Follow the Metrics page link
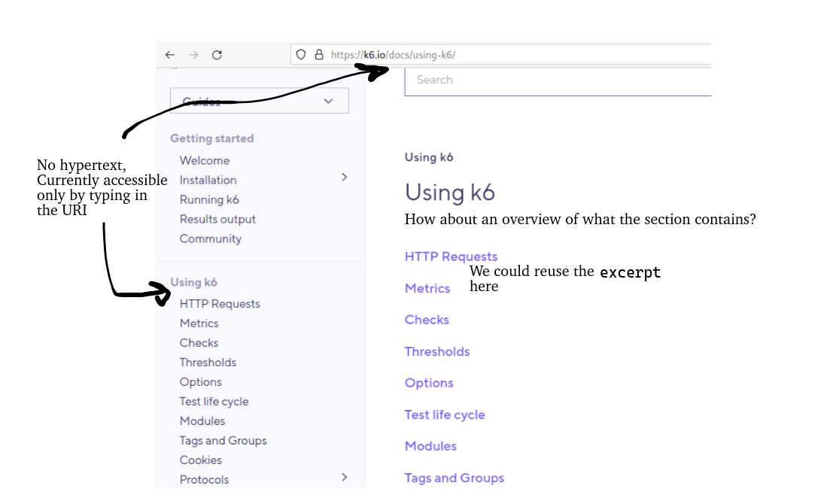Viewport: 836px width, 504px height. [427, 288]
